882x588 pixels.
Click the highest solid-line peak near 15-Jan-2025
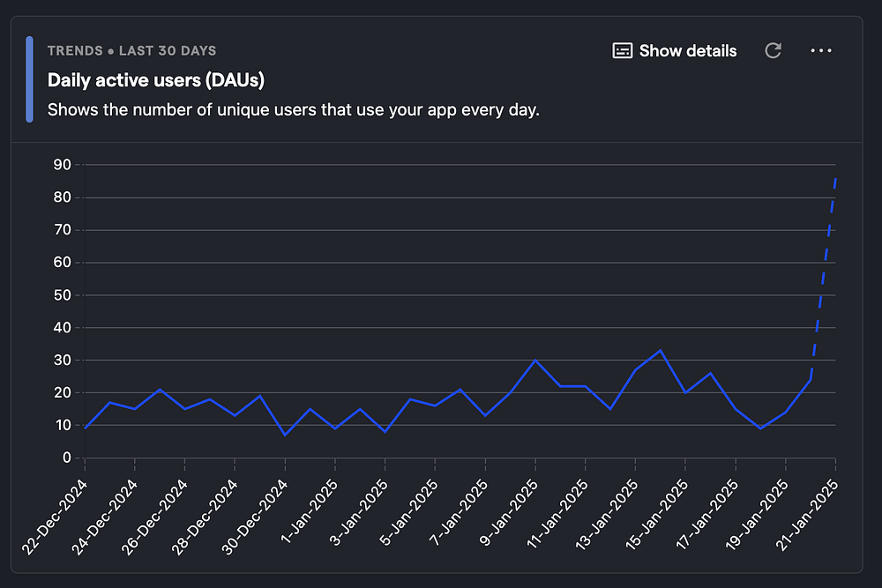pos(661,350)
